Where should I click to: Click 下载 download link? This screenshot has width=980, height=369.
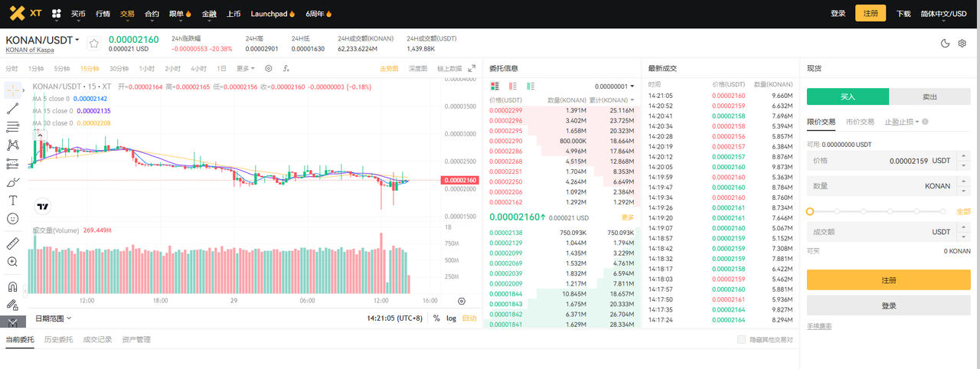pos(903,14)
